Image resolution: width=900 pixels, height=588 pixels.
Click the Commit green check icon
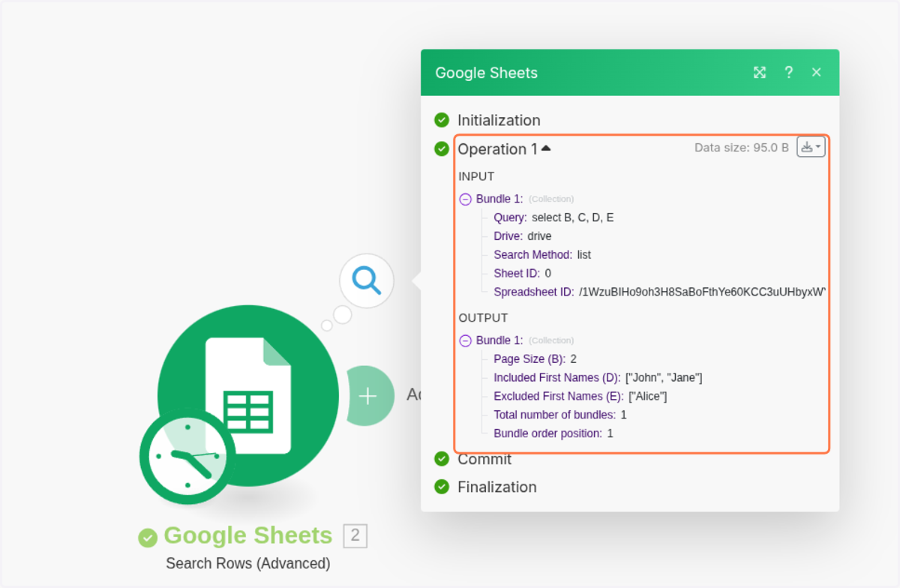442,459
